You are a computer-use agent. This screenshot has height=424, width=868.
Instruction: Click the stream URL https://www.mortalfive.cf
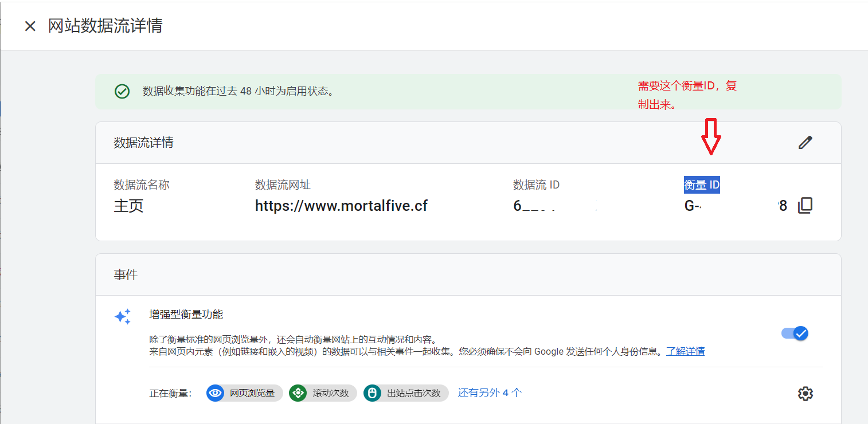pos(341,206)
